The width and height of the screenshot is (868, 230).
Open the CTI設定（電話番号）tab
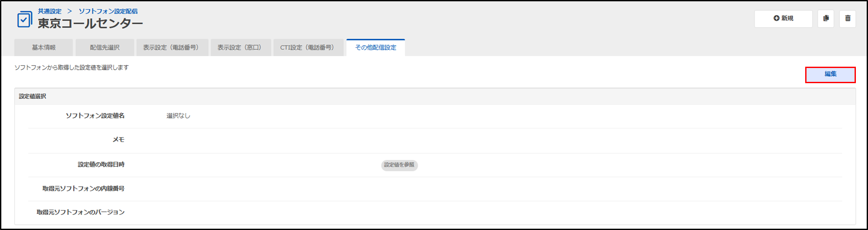coord(308,48)
